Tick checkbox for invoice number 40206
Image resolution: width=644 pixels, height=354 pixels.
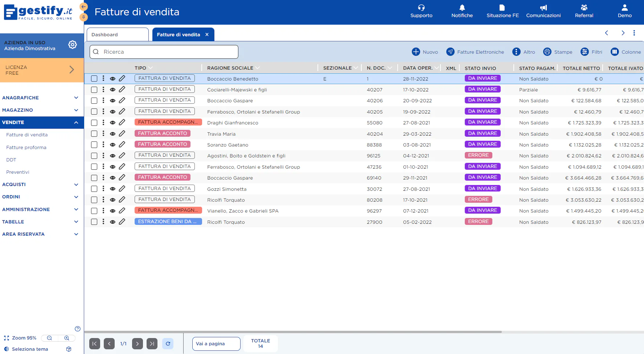94,100
